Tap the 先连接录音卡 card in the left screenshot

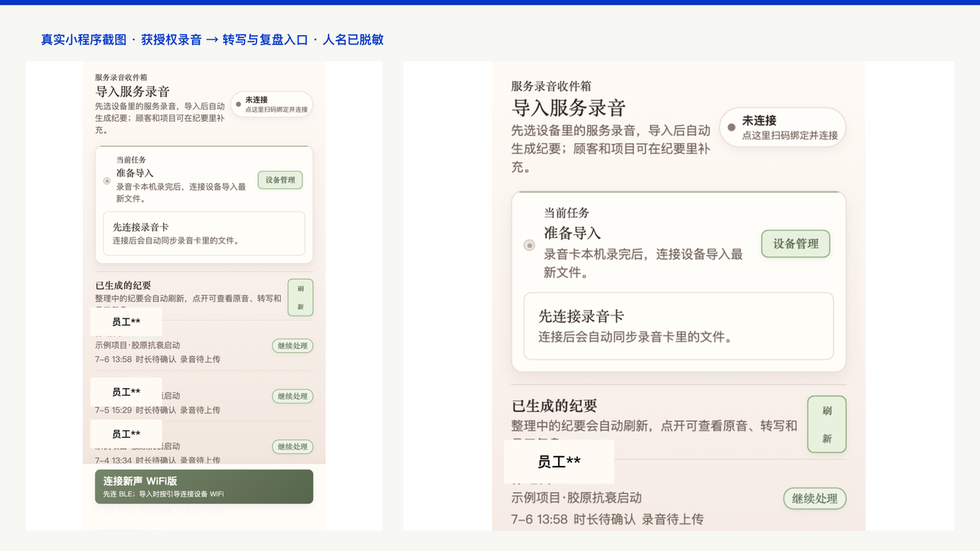coord(204,233)
